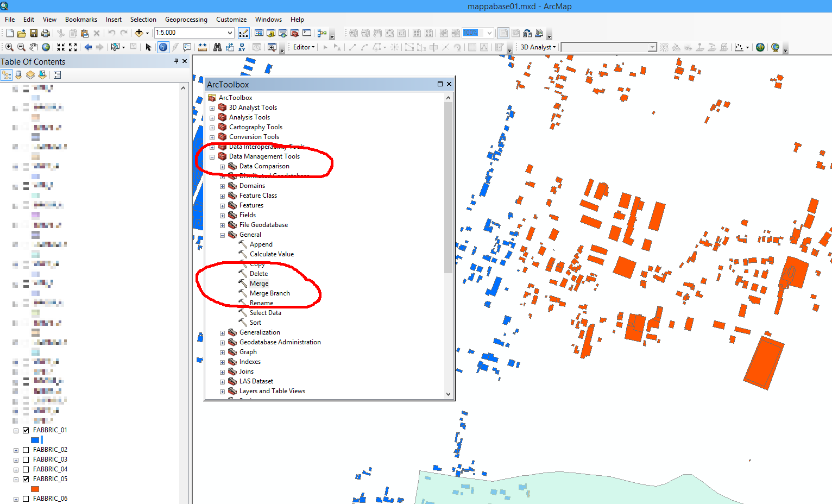Select the Zoom Out tool

point(21,47)
